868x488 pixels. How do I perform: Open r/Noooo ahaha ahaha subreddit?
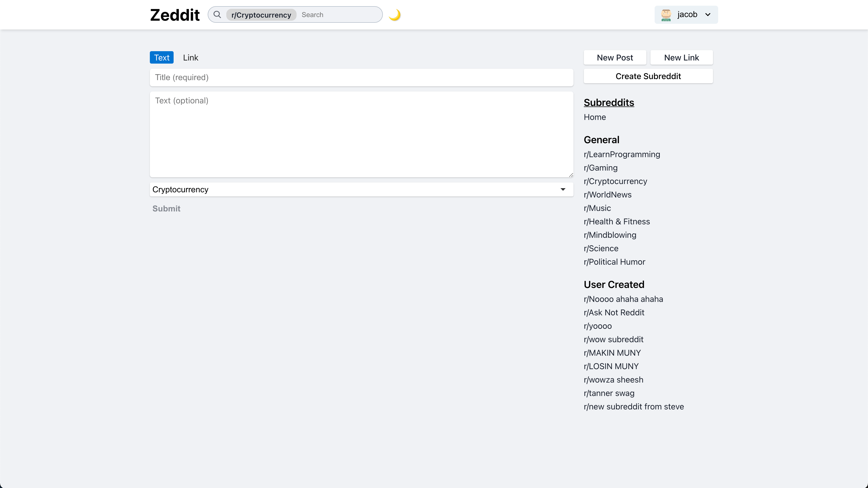(x=623, y=299)
